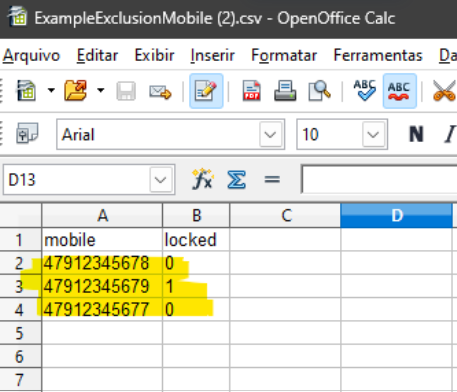
Task: Click the Save floppy disk icon
Action: point(126,91)
